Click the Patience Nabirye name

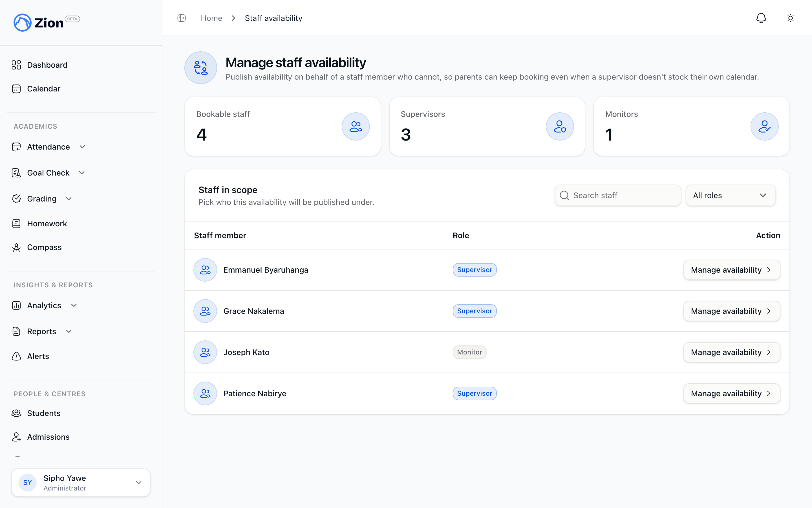click(x=255, y=393)
